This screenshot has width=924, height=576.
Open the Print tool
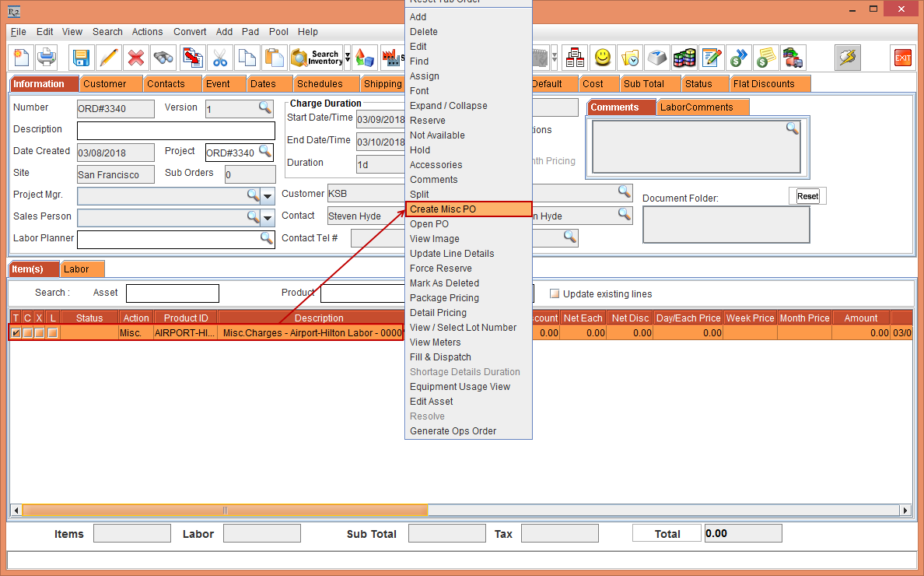[x=47, y=58]
